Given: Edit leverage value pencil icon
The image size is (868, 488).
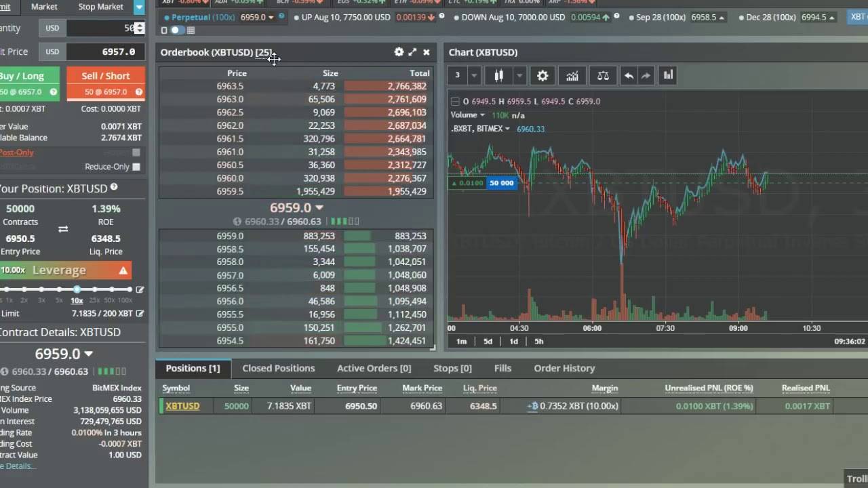Looking at the screenshot, I should 140,289.
